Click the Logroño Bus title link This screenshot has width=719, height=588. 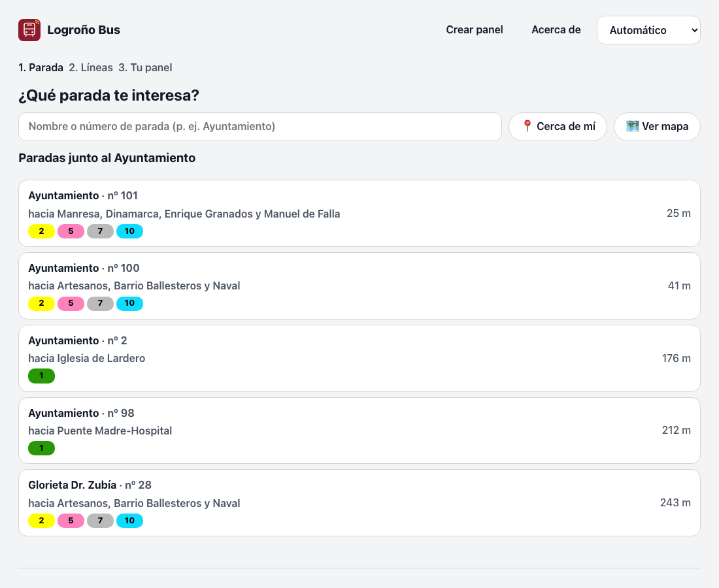coord(84,30)
